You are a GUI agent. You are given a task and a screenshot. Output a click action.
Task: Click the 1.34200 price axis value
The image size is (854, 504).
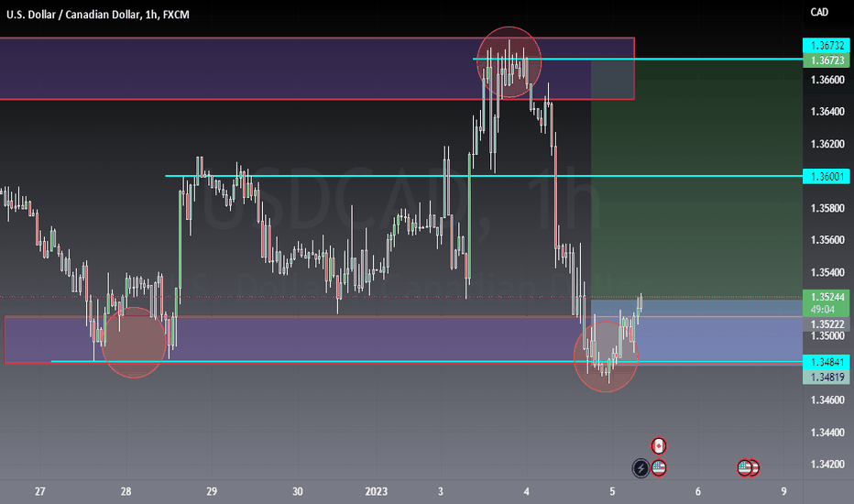[x=827, y=465]
